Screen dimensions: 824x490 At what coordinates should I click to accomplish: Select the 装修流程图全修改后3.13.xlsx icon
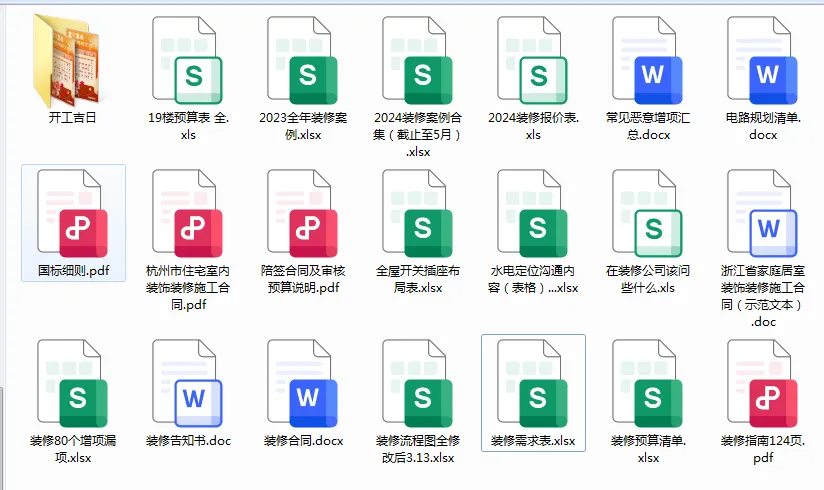tap(417, 383)
